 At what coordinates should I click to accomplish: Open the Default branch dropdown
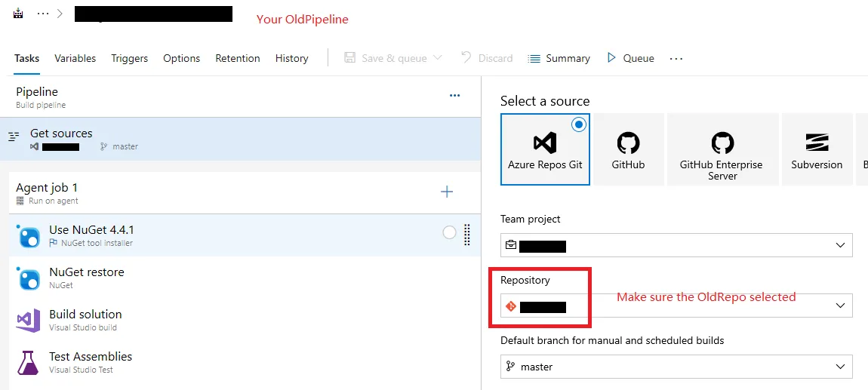(x=676, y=366)
